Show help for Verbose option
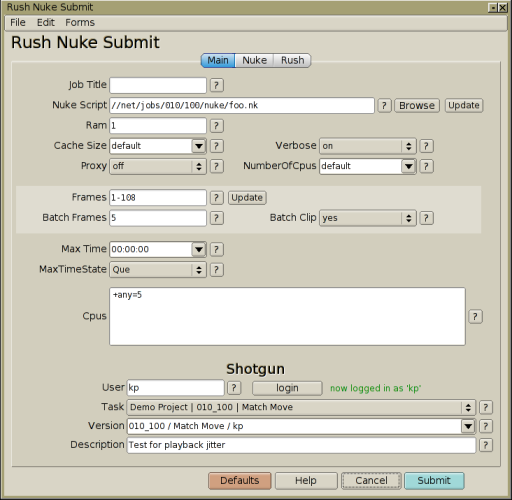This screenshot has height=500, width=512. click(x=426, y=146)
